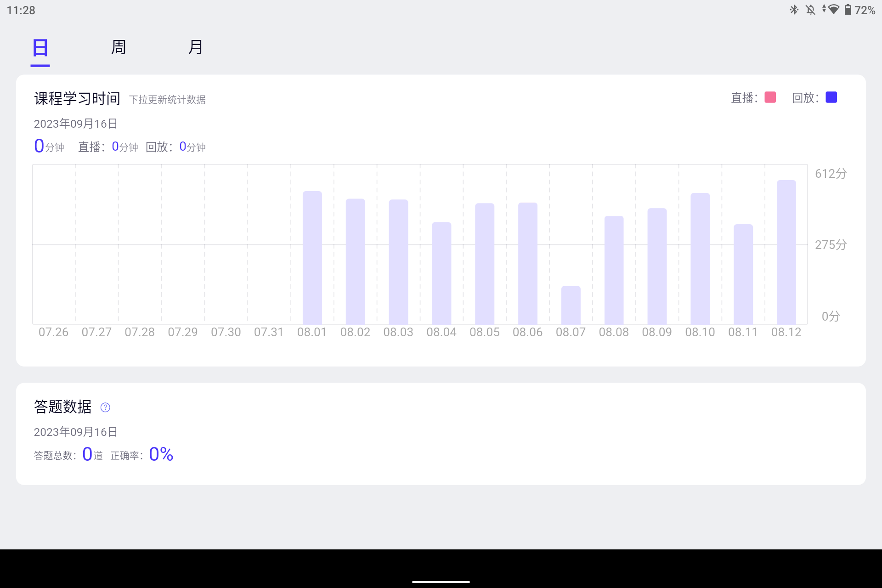Click the 下拉更新统计数据 hint text

(167, 100)
